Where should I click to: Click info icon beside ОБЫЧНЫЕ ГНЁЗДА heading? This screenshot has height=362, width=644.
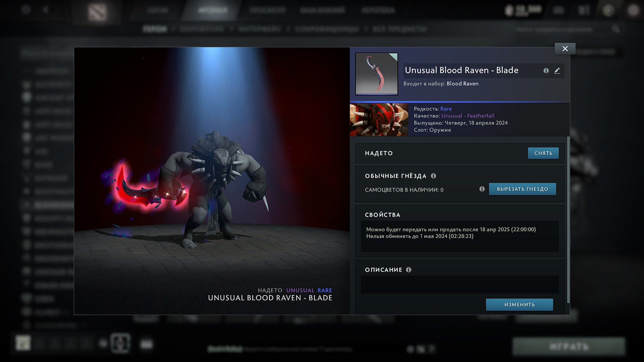(433, 176)
